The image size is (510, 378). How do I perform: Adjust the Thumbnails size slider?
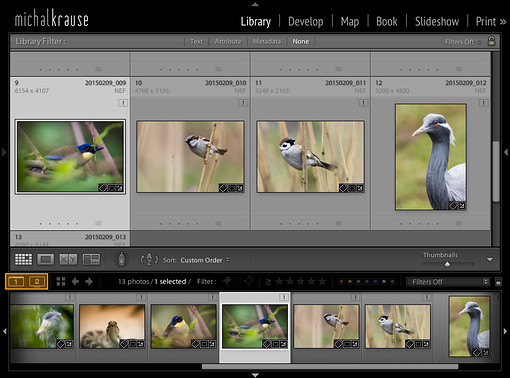[448, 264]
